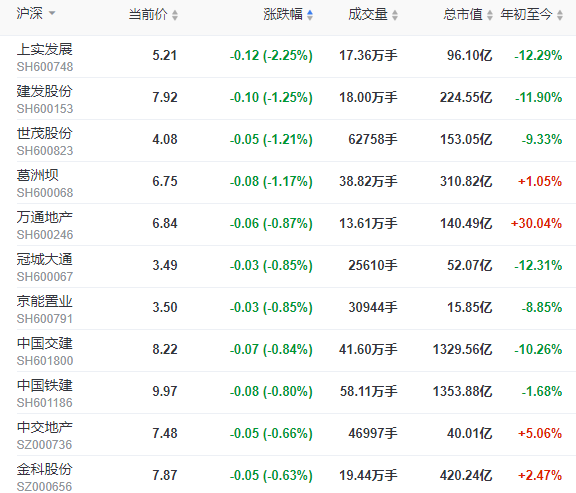Click stock code SH600791
Screen dimensions: 576x493
[45, 319]
